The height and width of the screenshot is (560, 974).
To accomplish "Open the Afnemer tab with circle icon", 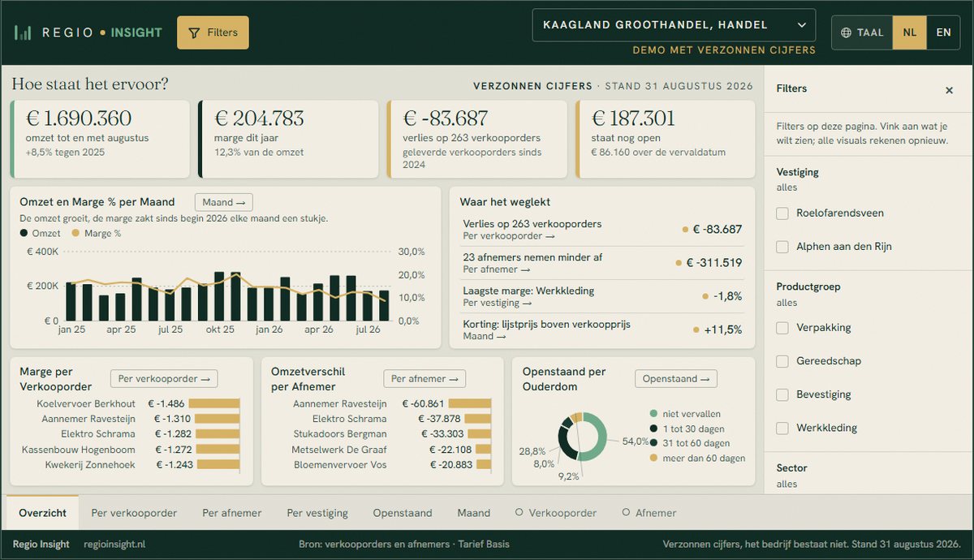I will pyautogui.click(x=649, y=513).
